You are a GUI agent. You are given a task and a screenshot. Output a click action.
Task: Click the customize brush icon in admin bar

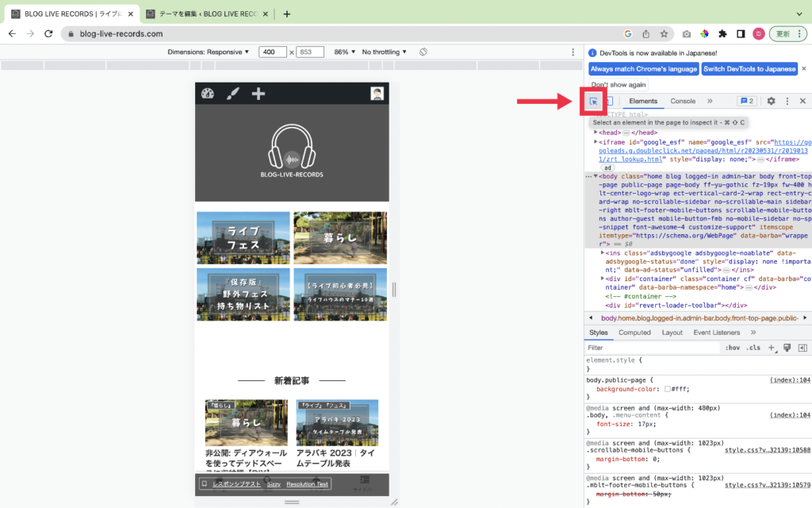point(233,94)
